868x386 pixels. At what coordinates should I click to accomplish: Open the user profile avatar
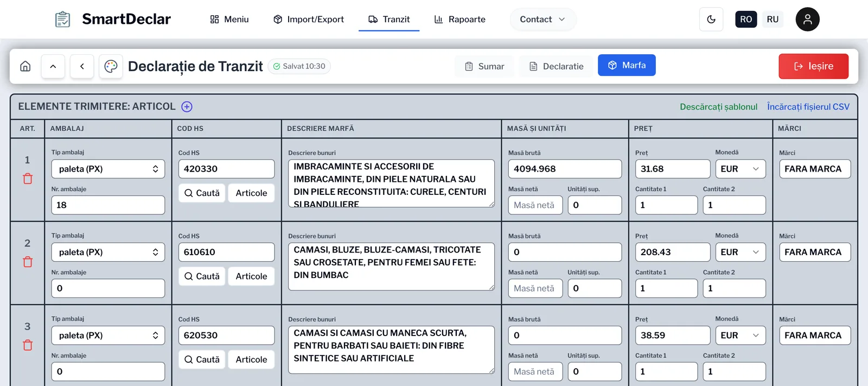(x=807, y=20)
